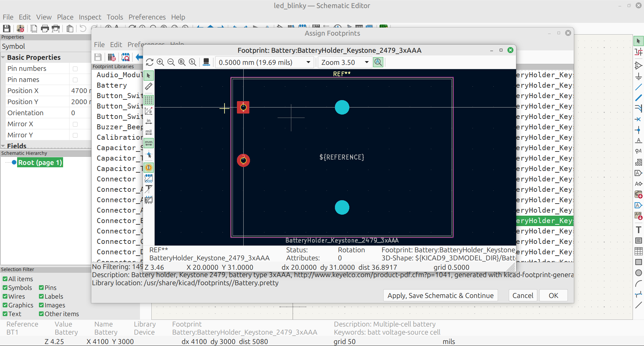Open the Inspect menu

90,17
